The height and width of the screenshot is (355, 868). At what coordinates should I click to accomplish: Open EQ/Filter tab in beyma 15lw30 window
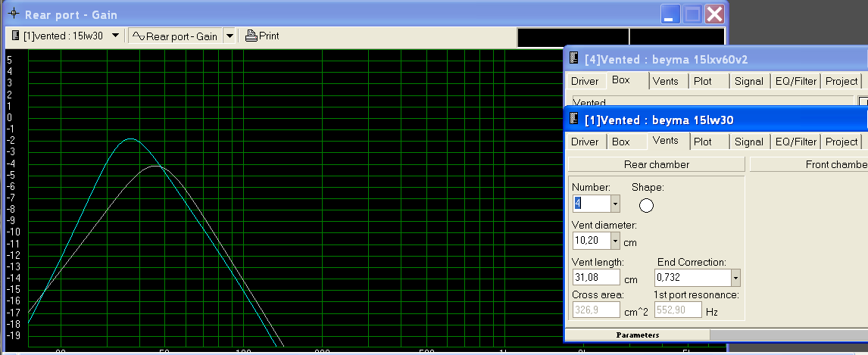tap(795, 142)
